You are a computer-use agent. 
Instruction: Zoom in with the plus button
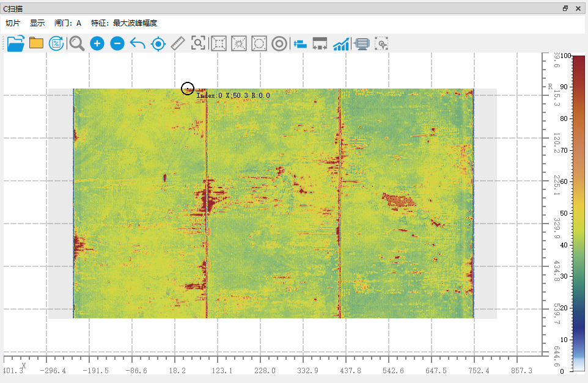[x=97, y=43]
